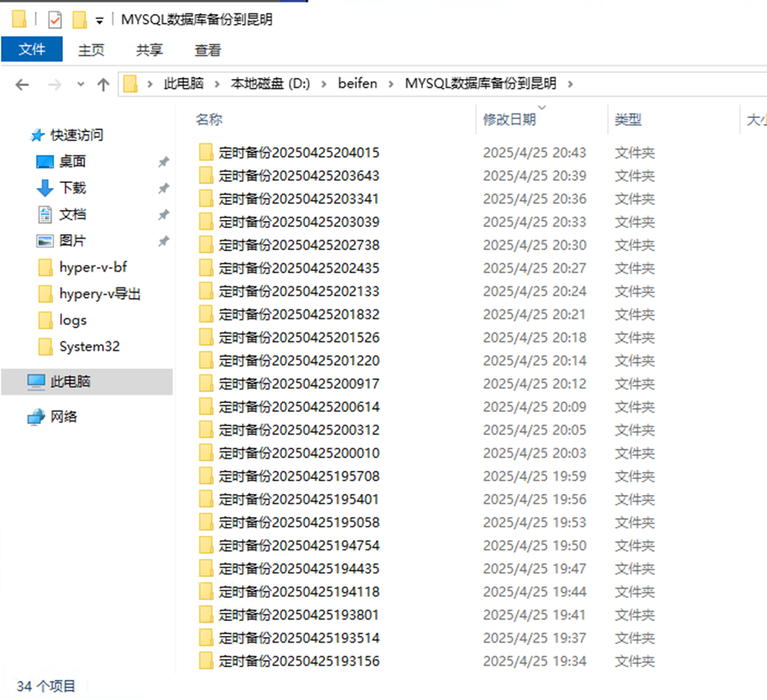Click the folder icon of 定时备份20250425202133

coord(206,291)
